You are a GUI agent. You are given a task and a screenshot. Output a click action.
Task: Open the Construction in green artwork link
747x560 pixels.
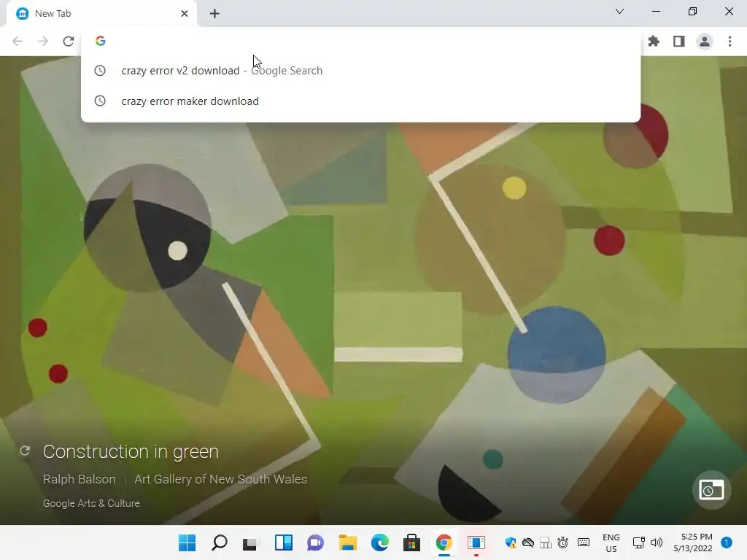click(x=131, y=451)
